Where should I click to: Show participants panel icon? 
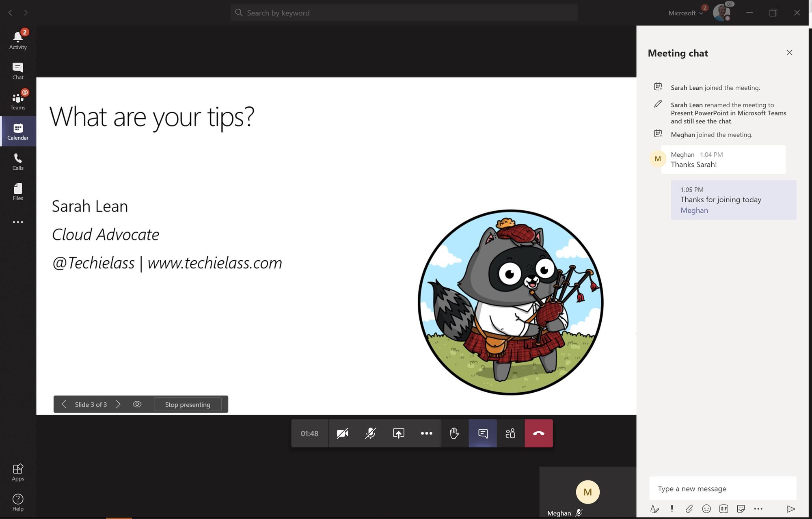pyautogui.click(x=510, y=433)
